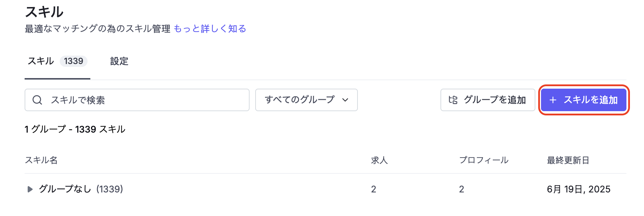Focus the スキルで検索 input field
The height and width of the screenshot is (216, 644).
(x=137, y=100)
